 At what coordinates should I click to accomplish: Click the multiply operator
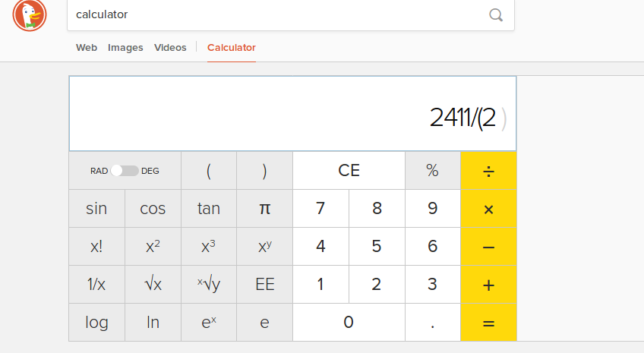tap(488, 209)
